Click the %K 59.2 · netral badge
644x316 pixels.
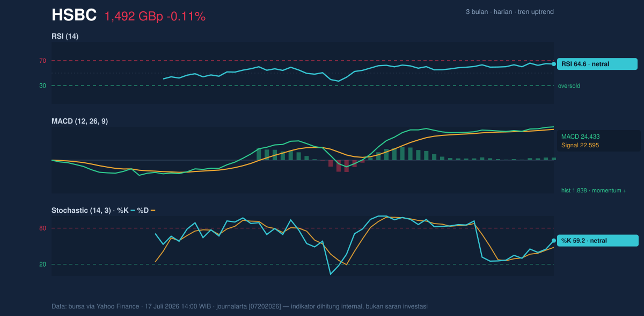[597, 241]
